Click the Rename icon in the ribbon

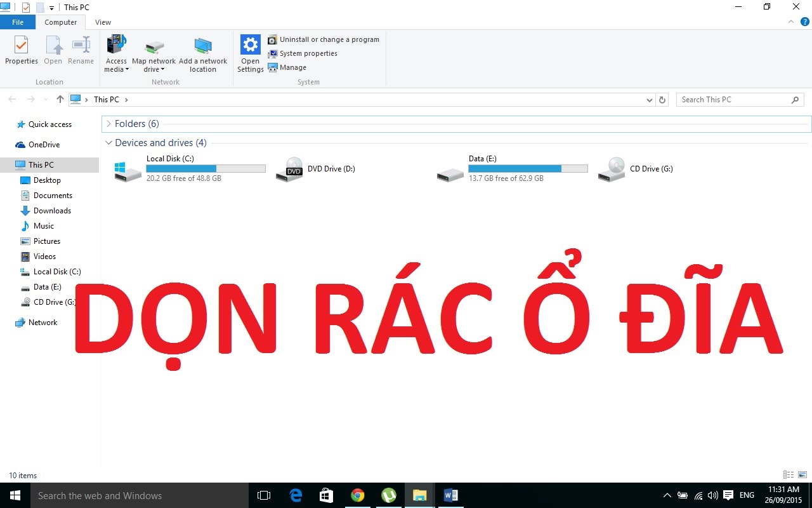point(81,51)
